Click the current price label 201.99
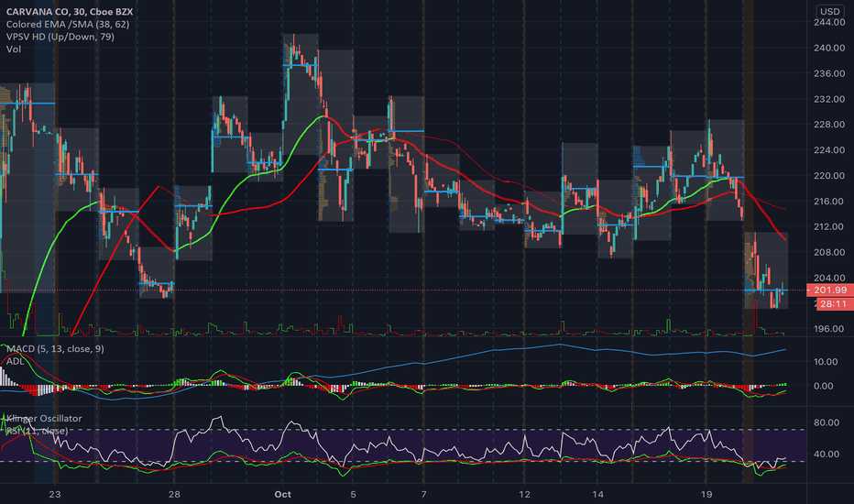Image resolution: width=854 pixels, height=504 pixels. coord(829,290)
